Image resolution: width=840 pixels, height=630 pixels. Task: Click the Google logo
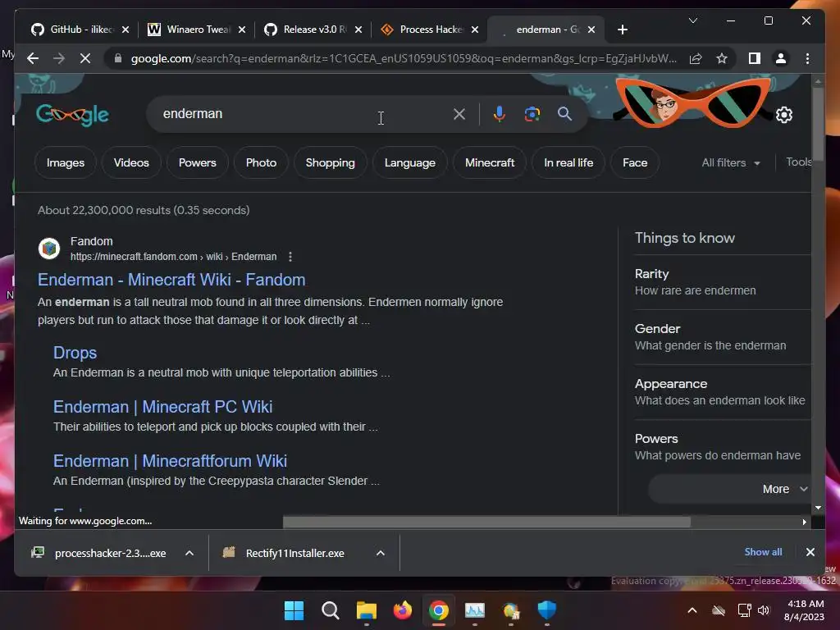72,115
